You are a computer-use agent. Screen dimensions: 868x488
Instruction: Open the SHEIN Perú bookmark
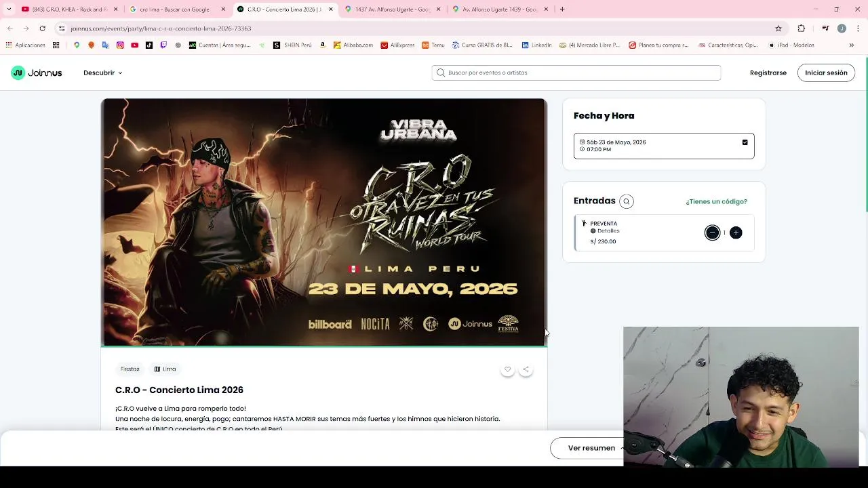[x=292, y=45]
